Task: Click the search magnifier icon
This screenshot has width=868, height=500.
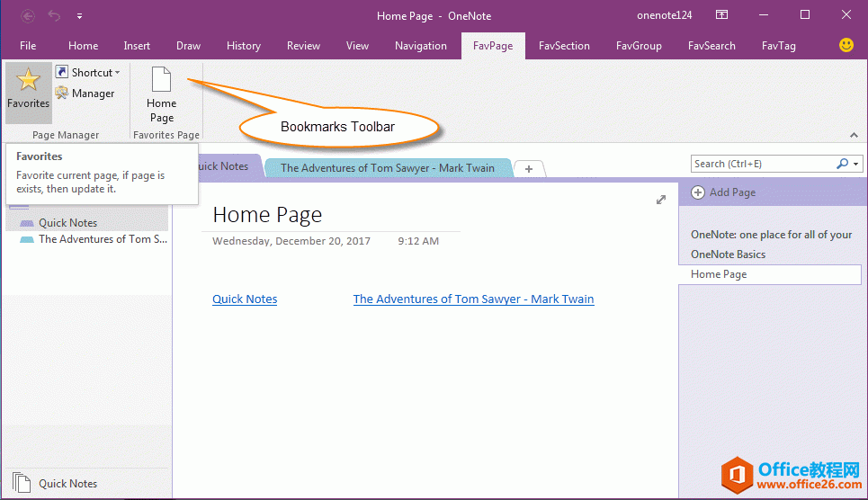Action: (x=843, y=164)
